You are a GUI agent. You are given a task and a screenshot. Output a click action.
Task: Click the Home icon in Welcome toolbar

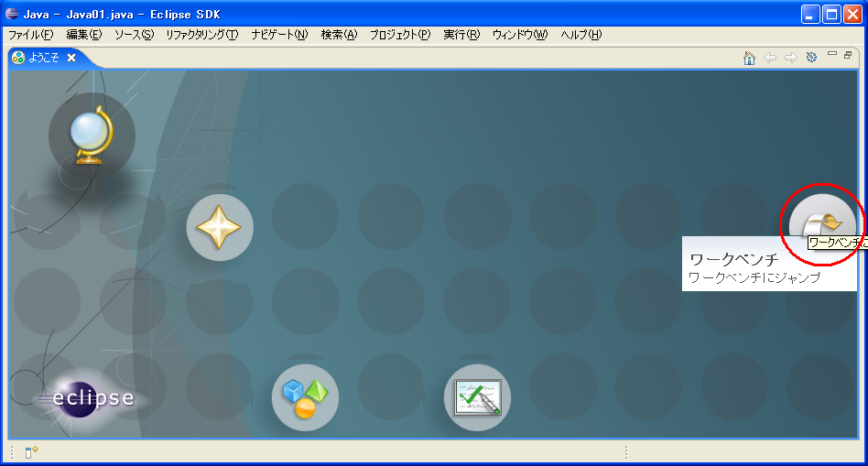[x=749, y=58]
